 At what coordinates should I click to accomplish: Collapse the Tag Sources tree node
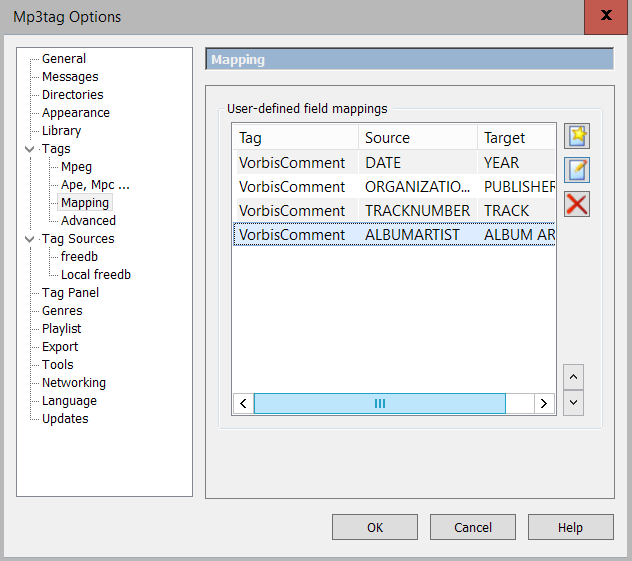point(29,239)
